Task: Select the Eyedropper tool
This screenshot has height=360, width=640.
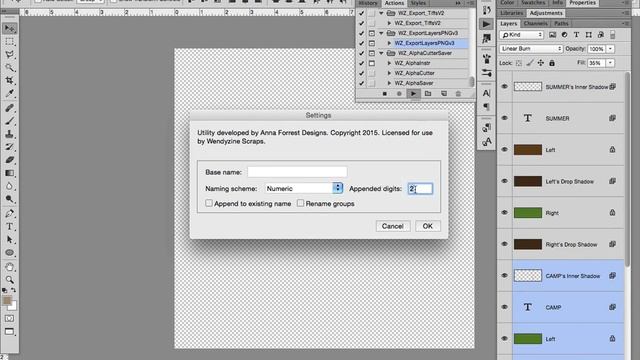Action: pos(9,93)
